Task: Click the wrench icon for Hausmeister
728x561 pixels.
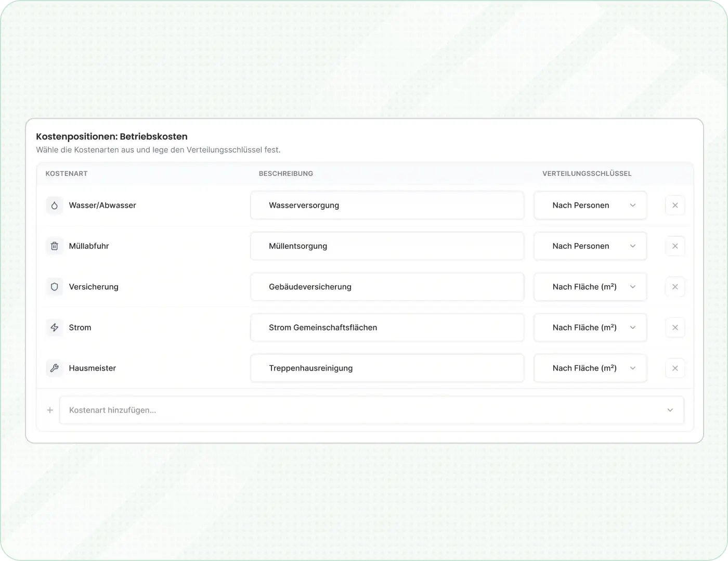Action: 54,368
